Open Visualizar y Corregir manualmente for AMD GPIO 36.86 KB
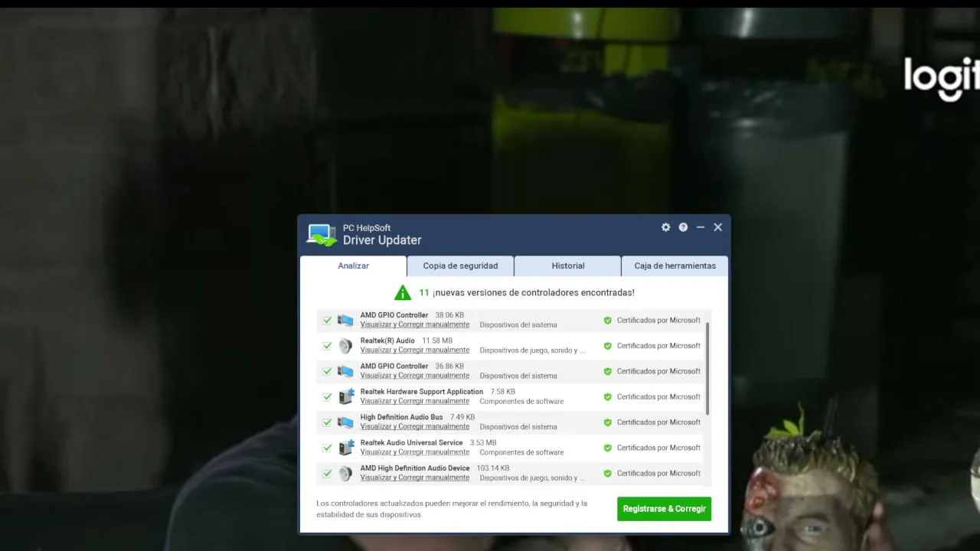Screen dimensions: 980x551 tap(415, 376)
